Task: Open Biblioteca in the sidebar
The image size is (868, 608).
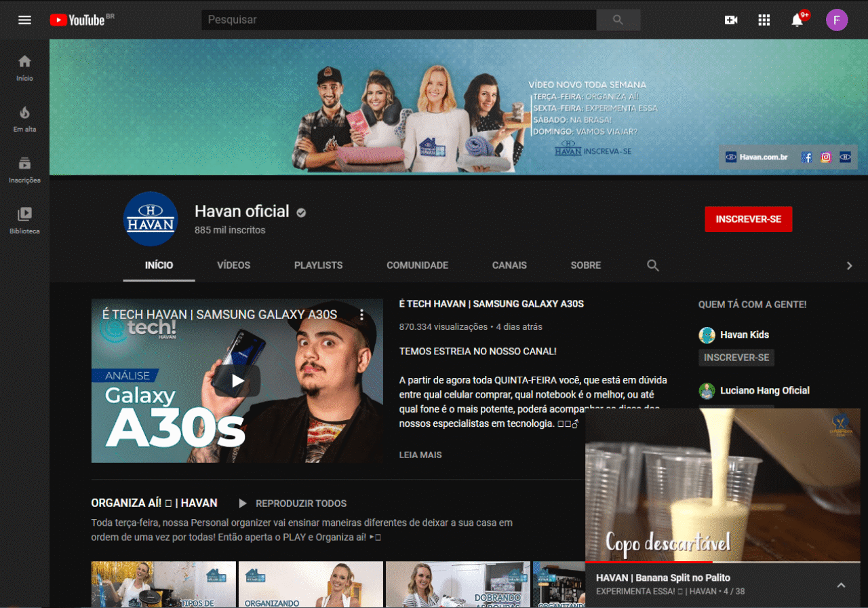Action: coord(25,221)
